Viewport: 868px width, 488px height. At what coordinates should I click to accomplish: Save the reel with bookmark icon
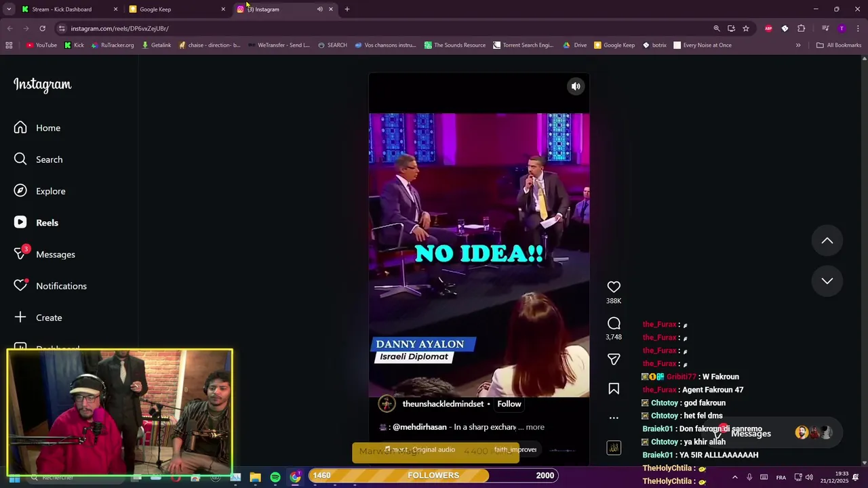[x=614, y=388]
